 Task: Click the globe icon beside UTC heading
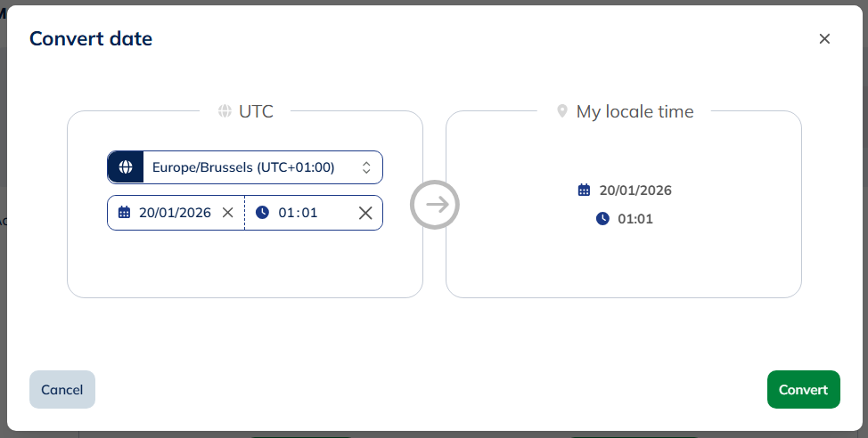(225, 112)
